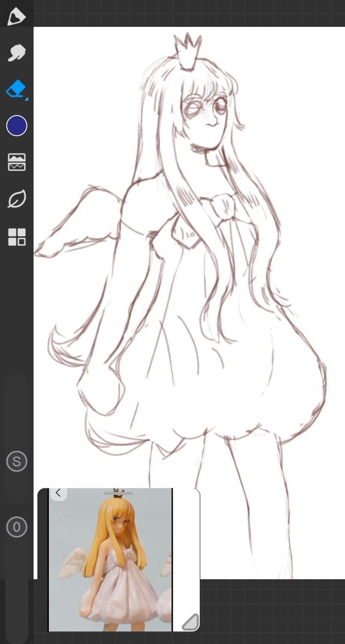Tap the circled 0 opacity button

17,528
